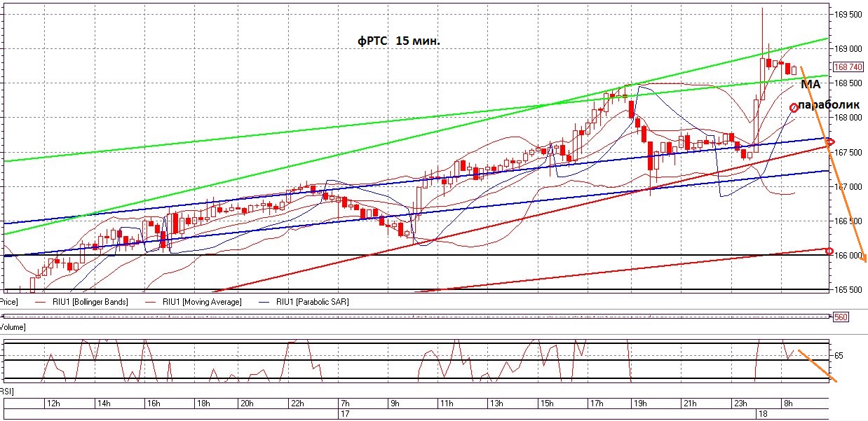Click the 9h time axis label
Image resolution: width=868 pixels, height=421 pixels.
(x=395, y=403)
